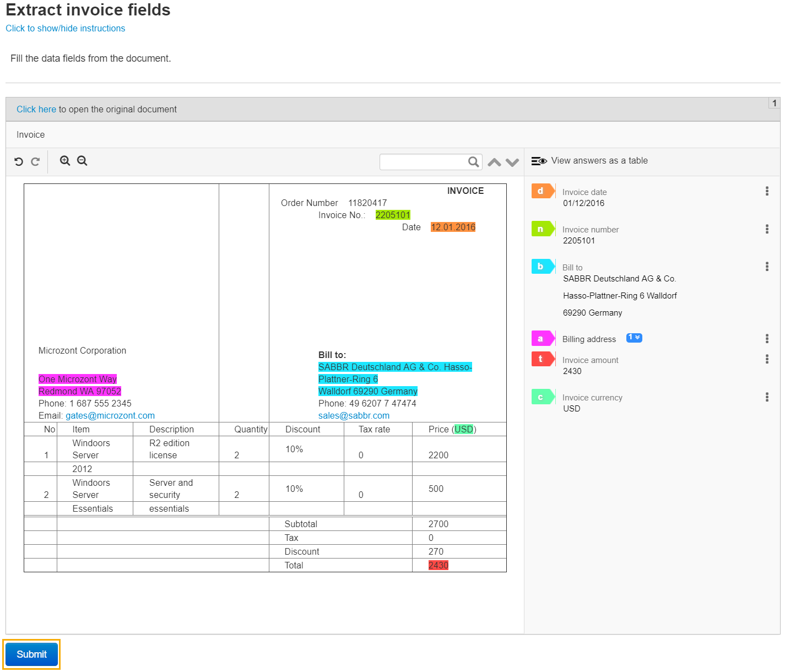
Task: Open the Invoice amount options menu
Action: point(767,359)
